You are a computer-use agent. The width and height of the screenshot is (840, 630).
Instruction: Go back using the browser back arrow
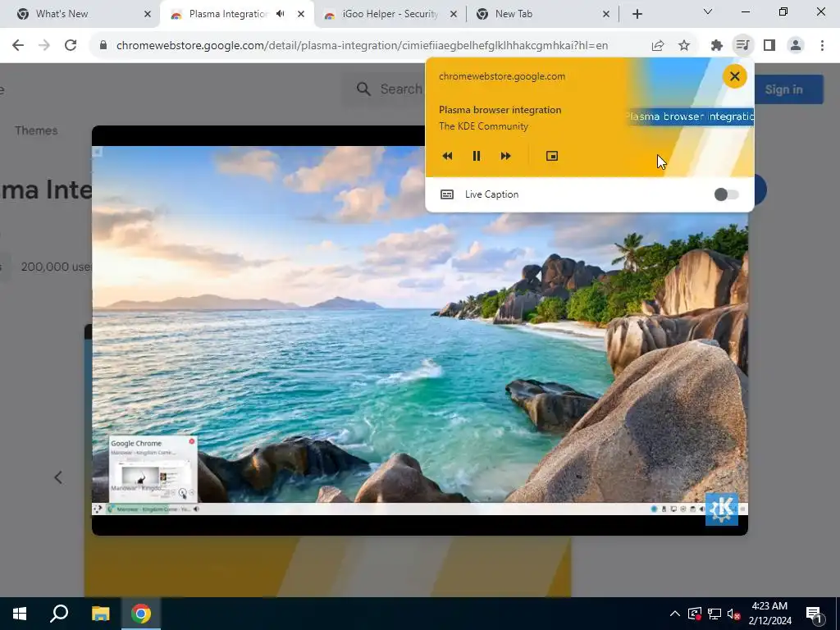pyautogui.click(x=18, y=46)
